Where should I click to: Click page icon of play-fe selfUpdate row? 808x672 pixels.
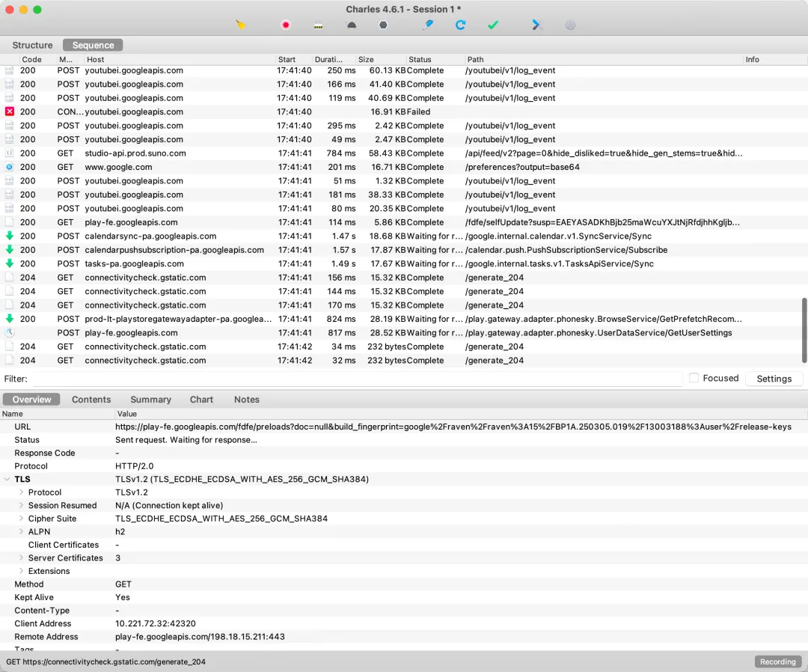pyautogui.click(x=9, y=222)
